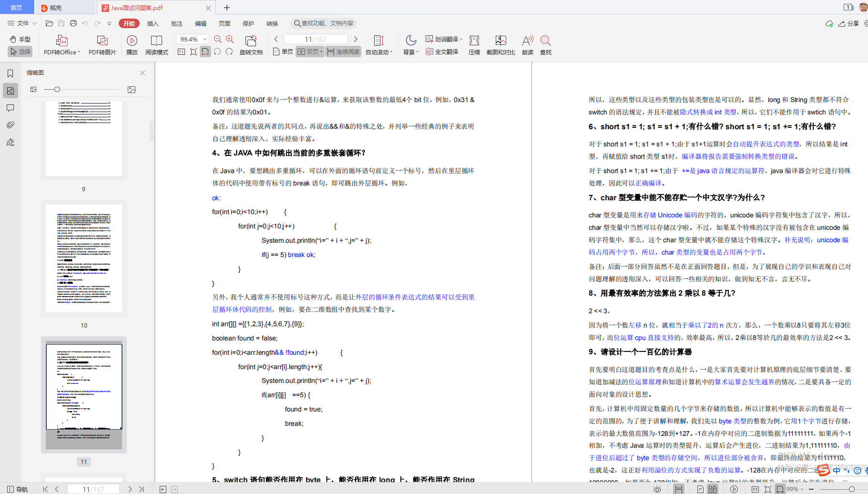Click 旋转文档 rotate document tool
Viewport: 868px width, 494px height.
click(251, 45)
